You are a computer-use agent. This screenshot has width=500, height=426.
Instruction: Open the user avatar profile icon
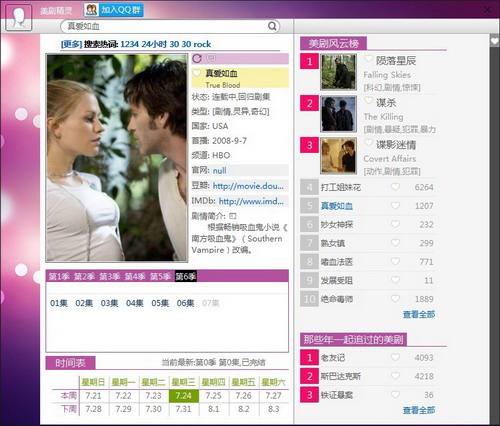coord(19,17)
